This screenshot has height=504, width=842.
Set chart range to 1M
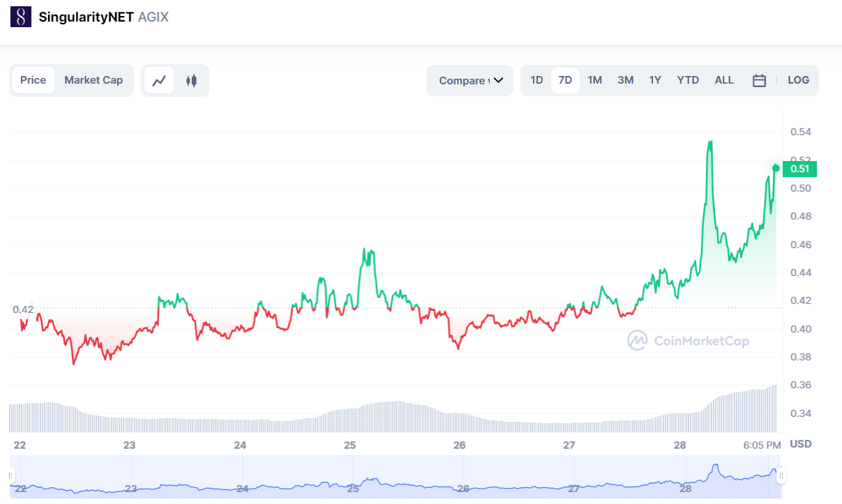[595, 80]
